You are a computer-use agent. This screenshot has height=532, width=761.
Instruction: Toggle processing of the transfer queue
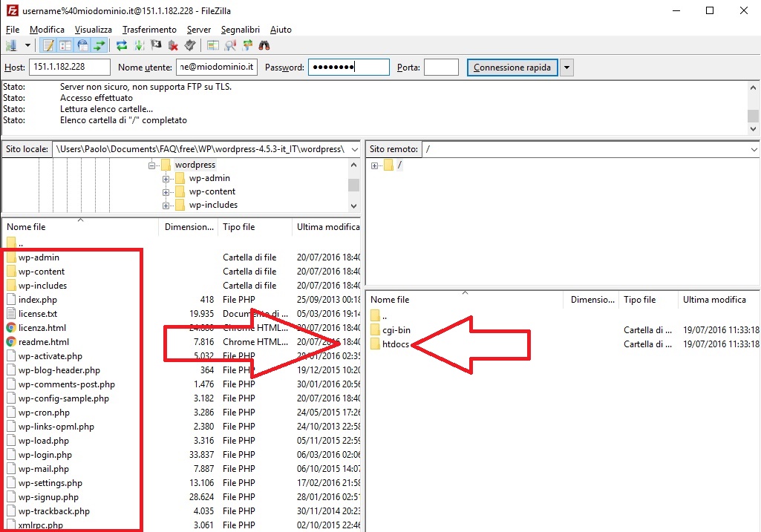[140, 45]
